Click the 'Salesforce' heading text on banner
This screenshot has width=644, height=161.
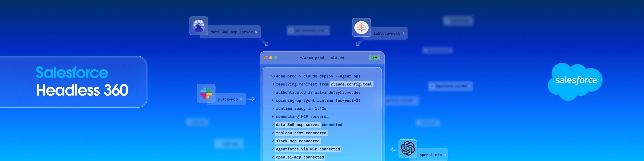pos(72,72)
